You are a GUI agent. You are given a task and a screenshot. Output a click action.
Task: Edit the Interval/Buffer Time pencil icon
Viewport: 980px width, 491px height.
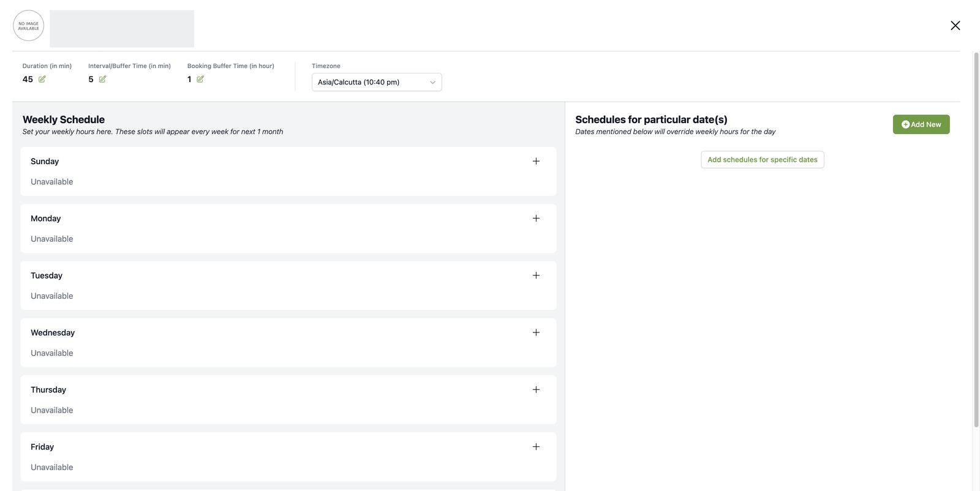(102, 79)
